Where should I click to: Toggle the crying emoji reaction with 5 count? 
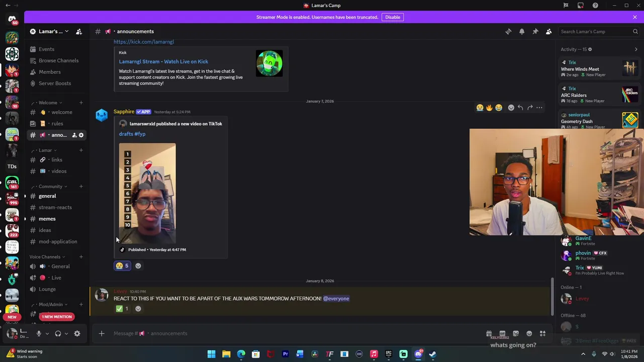pos(123,266)
